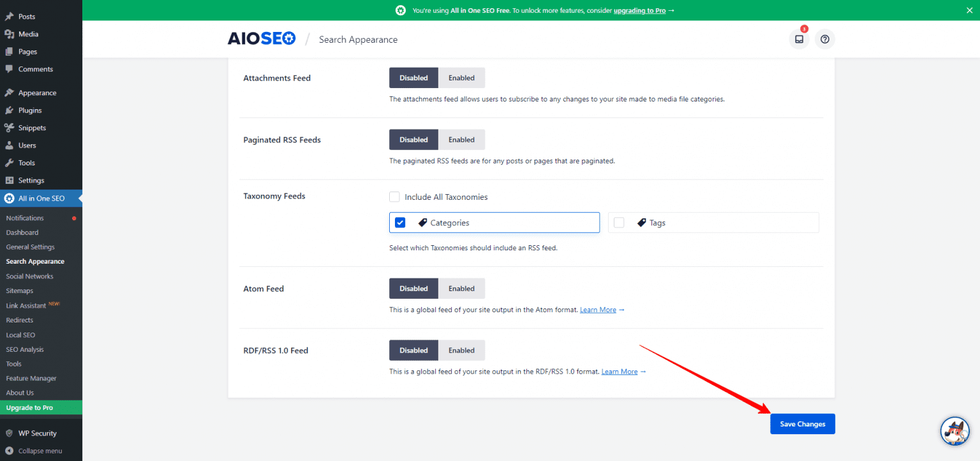This screenshot has width=980, height=461.
Task: Click the Comments bubble icon in sidebar
Action: [9, 69]
